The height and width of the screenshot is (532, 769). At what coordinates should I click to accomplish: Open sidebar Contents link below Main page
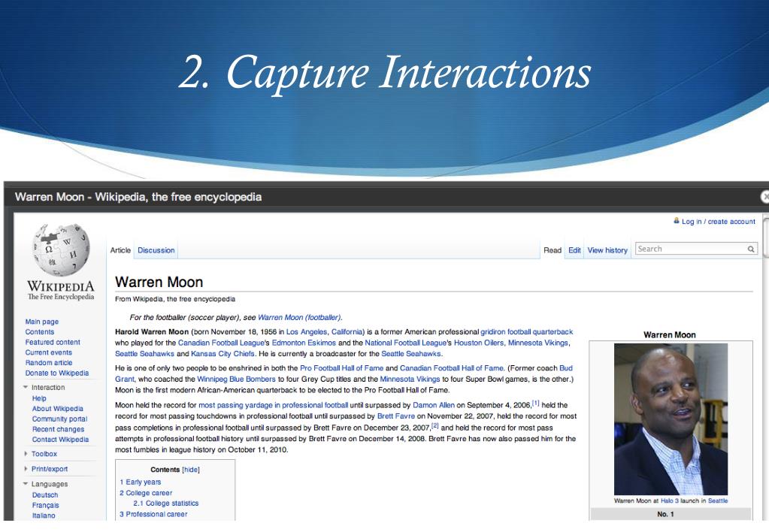40,332
